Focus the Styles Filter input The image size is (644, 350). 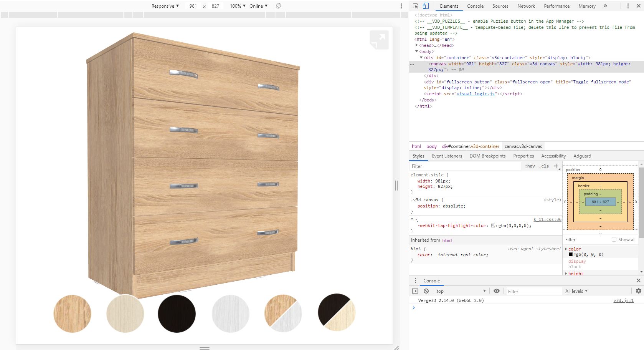pos(465,166)
